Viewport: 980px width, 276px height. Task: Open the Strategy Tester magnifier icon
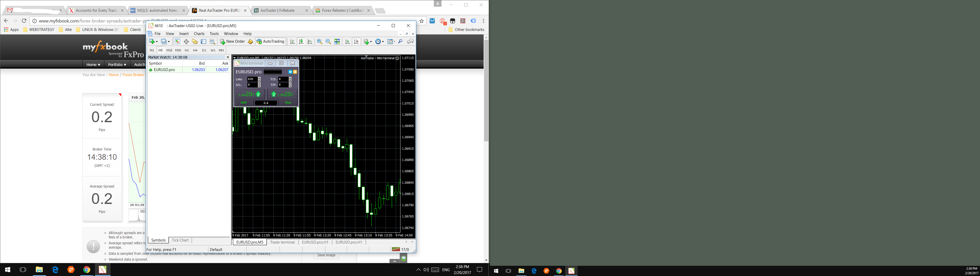[x=212, y=42]
